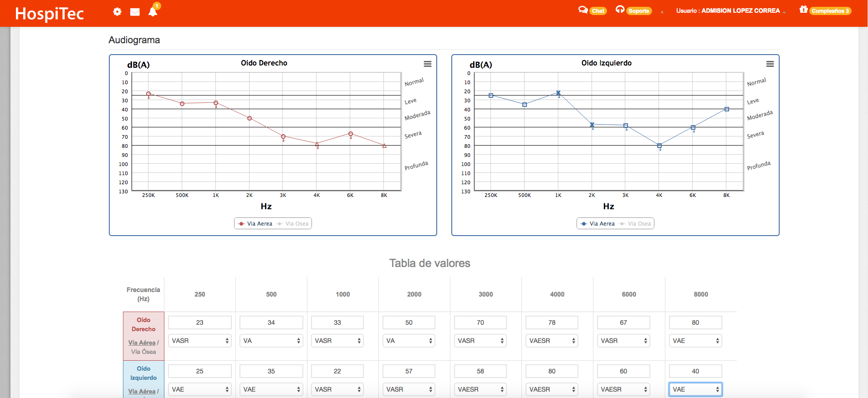Viewport: 868px width, 398px height.
Task: Click the right ear 250 Hz value field
Action: [x=200, y=322]
